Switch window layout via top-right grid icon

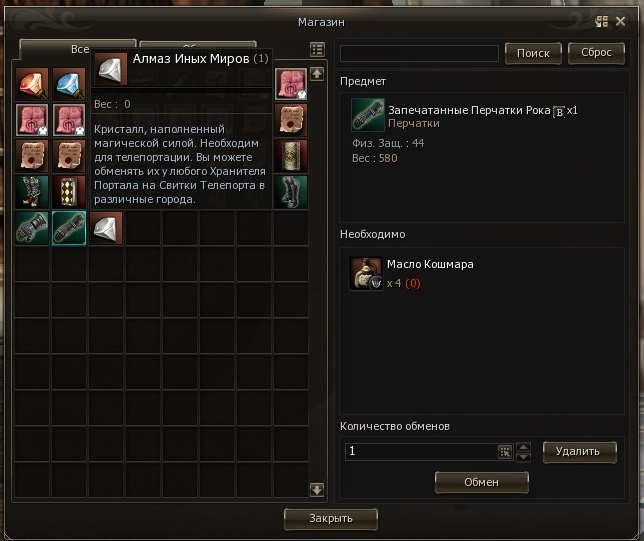pyautogui.click(x=602, y=21)
